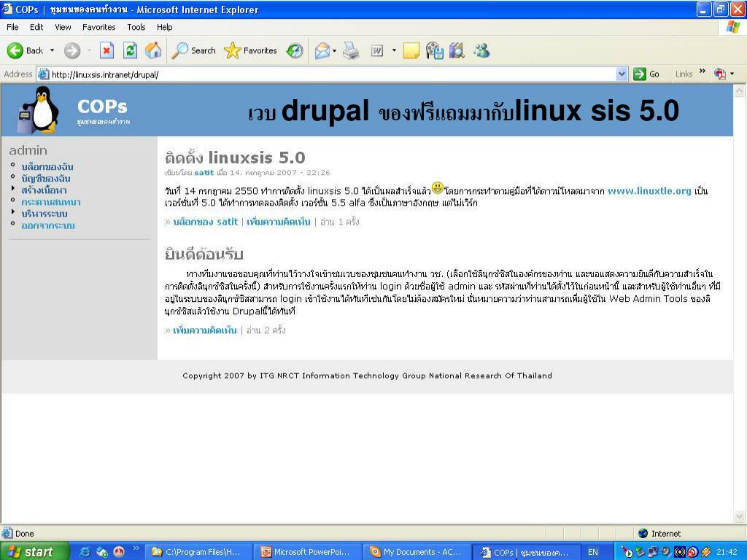This screenshot has width=747, height=560.
Task: Open the Edit menu
Action: 36,27
